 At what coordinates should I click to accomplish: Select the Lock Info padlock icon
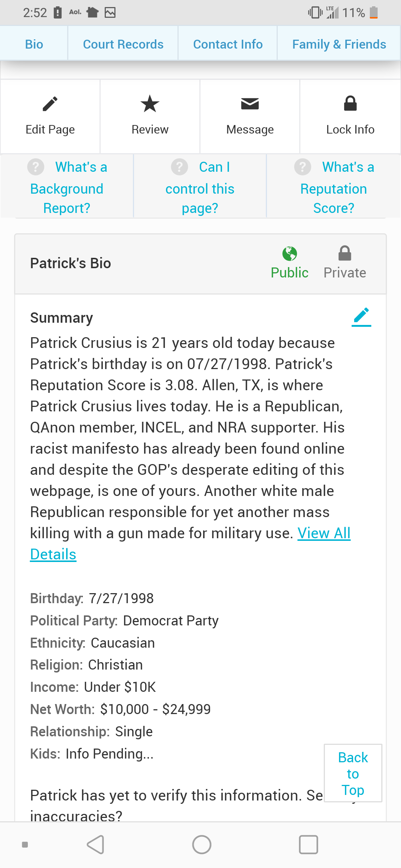(x=350, y=103)
